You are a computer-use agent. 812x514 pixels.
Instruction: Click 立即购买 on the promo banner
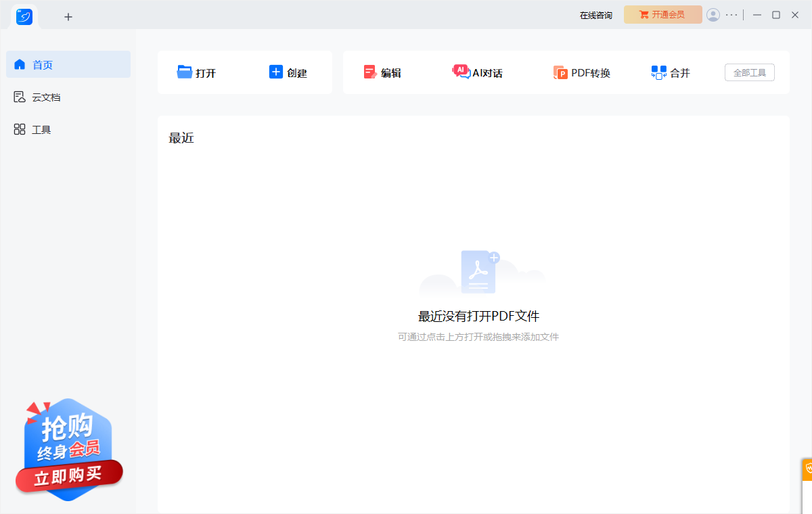coord(68,477)
